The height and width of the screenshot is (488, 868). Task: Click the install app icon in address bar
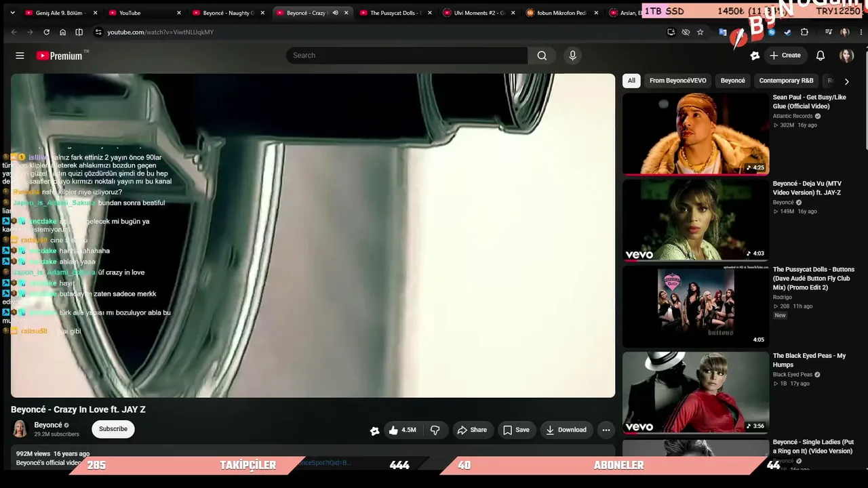tap(671, 32)
